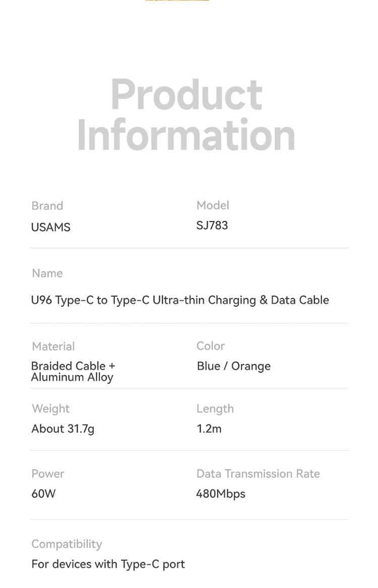Click the orange bar at top
The height and width of the screenshot is (588, 378).
click(176, 1)
